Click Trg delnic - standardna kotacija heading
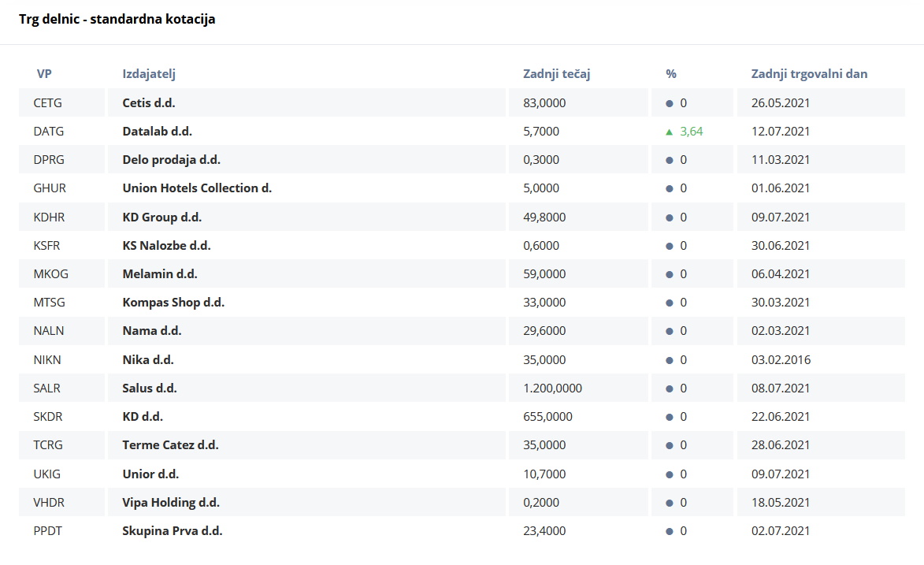 pos(117,19)
